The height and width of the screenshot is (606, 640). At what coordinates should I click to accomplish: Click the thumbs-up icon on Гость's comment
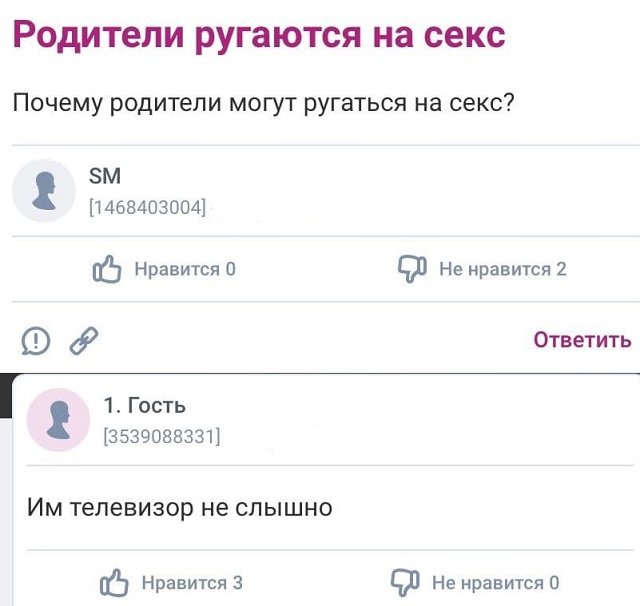coord(115,582)
